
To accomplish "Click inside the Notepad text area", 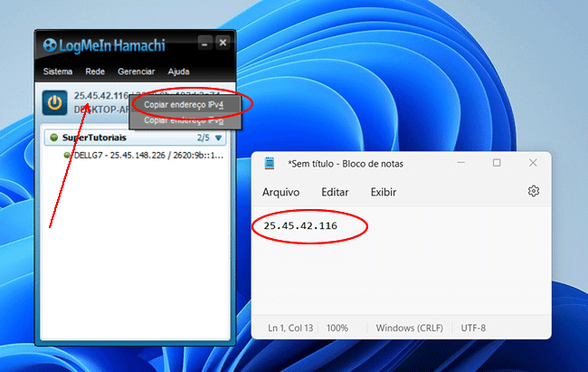I will pyautogui.click(x=398, y=272).
